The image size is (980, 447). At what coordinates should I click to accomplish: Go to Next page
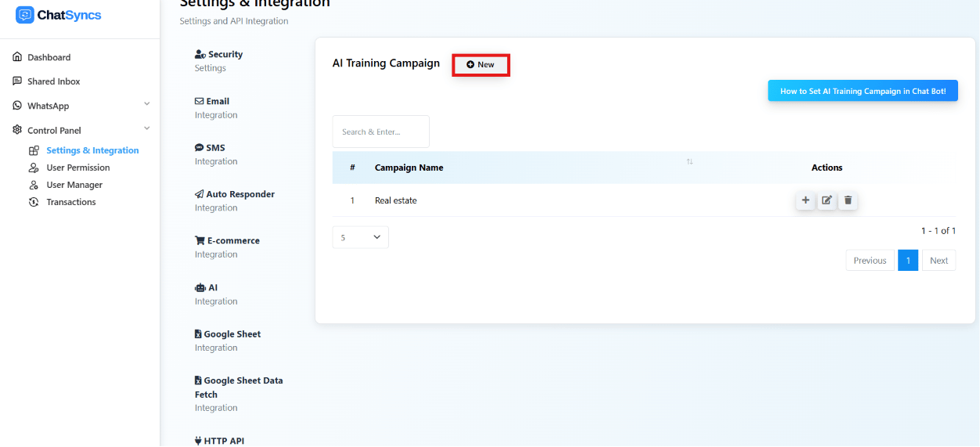(x=939, y=261)
